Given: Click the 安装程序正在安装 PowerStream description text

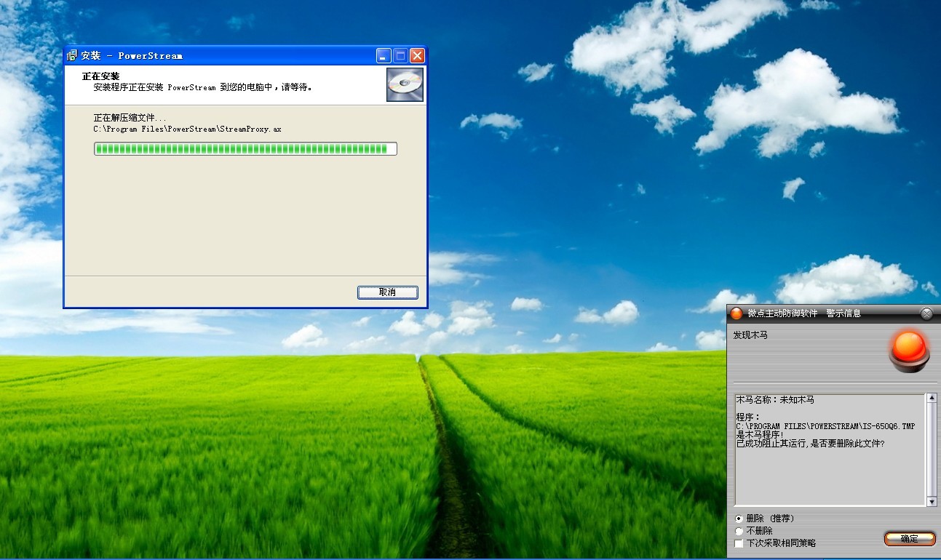Looking at the screenshot, I should coord(203,87).
